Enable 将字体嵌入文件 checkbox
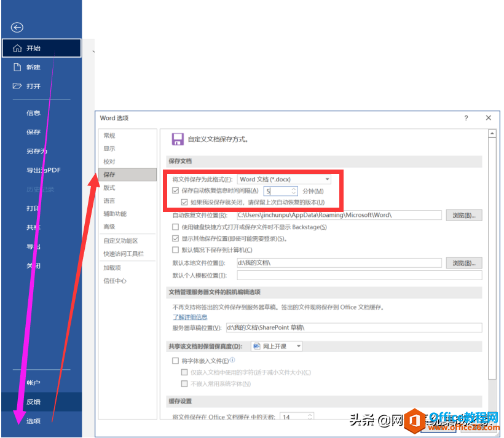The height and width of the screenshot is (438, 504). click(176, 361)
